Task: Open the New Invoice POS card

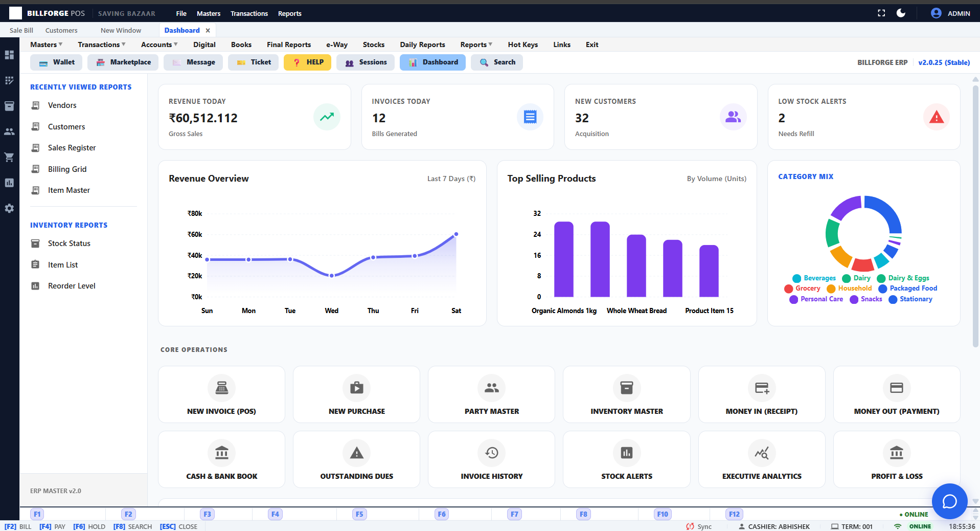Action: pos(221,394)
